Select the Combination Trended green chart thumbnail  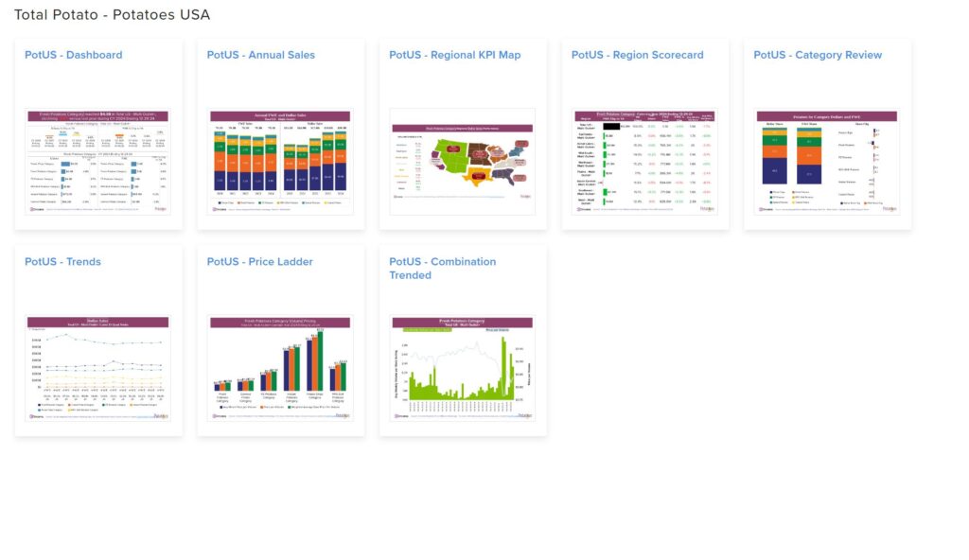point(462,368)
